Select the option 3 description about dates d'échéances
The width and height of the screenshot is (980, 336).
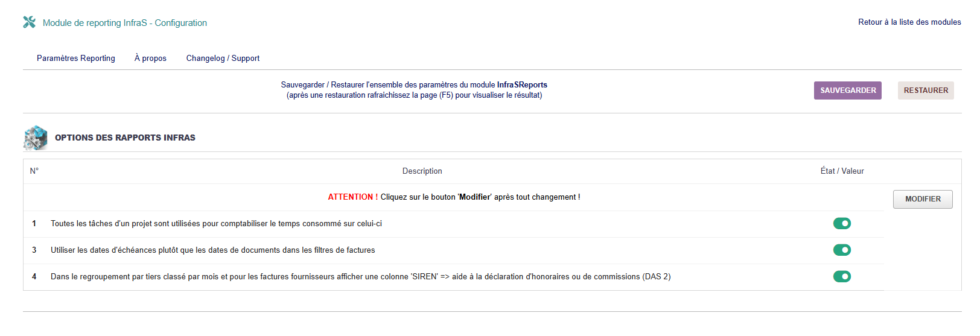pyautogui.click(x=212, y=250)
